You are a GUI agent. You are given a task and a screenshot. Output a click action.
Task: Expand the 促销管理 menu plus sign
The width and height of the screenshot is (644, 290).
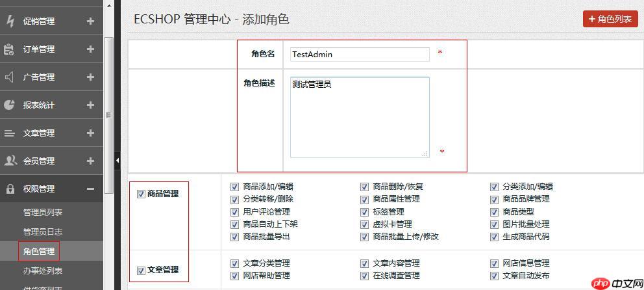(x=91, y=21)
